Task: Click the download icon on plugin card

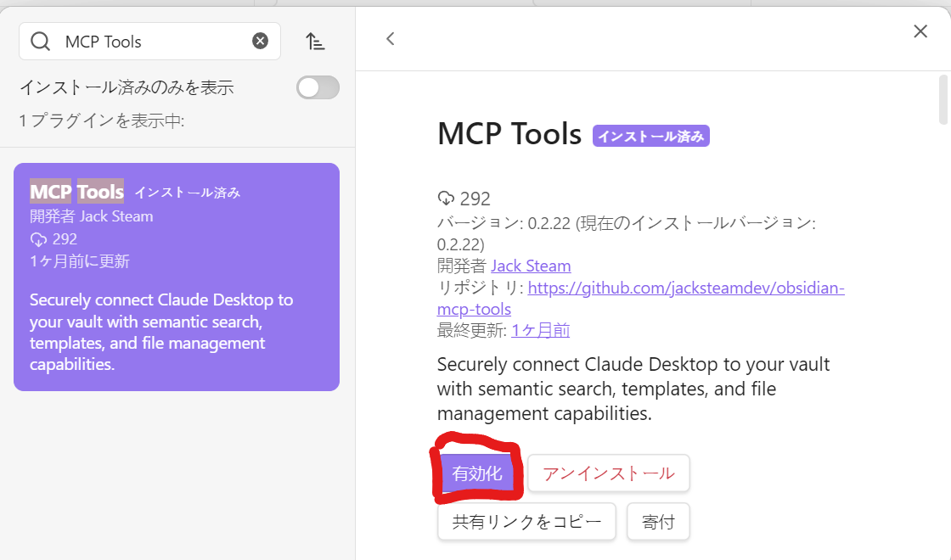Action: 38,239
